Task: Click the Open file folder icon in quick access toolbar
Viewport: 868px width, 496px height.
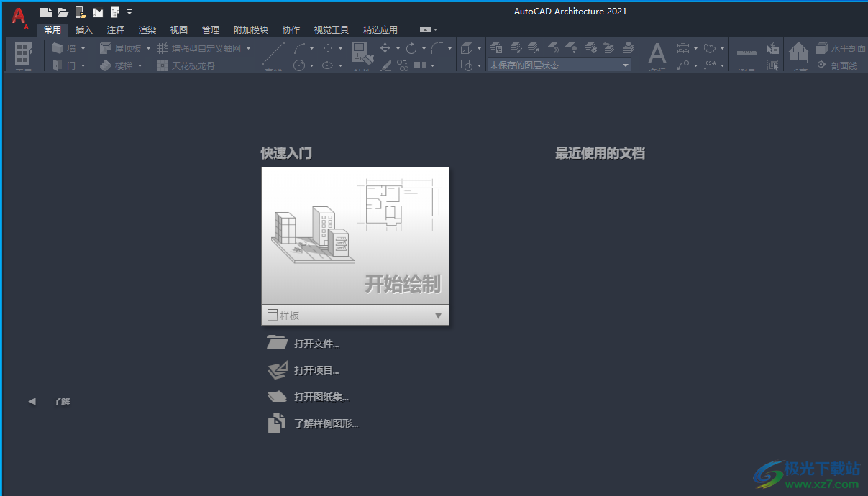Action: point(63,12)
